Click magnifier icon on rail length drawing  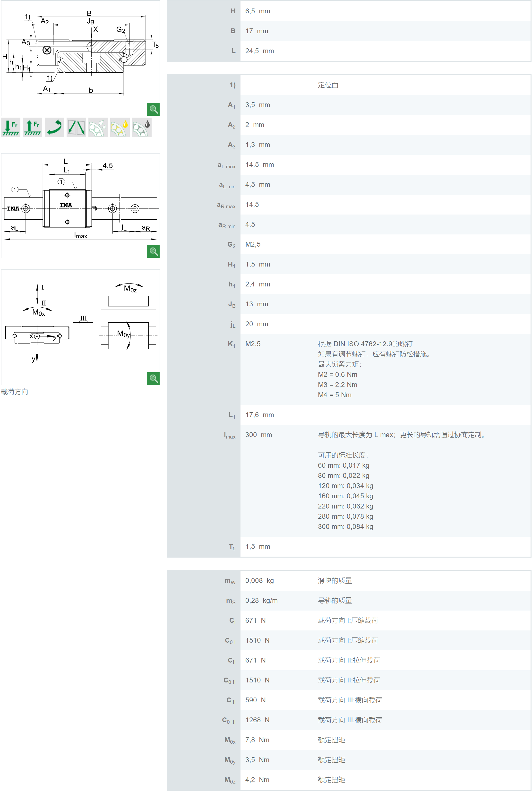point(153,251)
